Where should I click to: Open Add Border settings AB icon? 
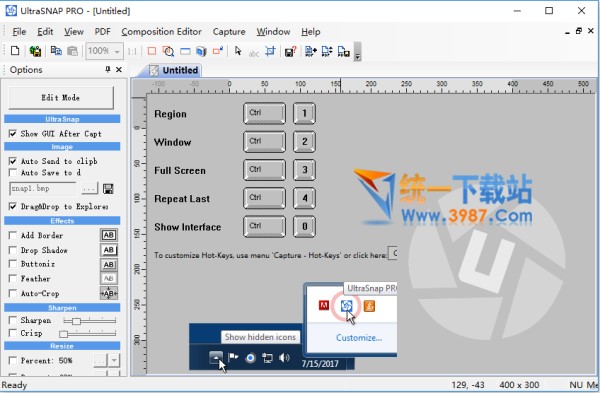109,235
